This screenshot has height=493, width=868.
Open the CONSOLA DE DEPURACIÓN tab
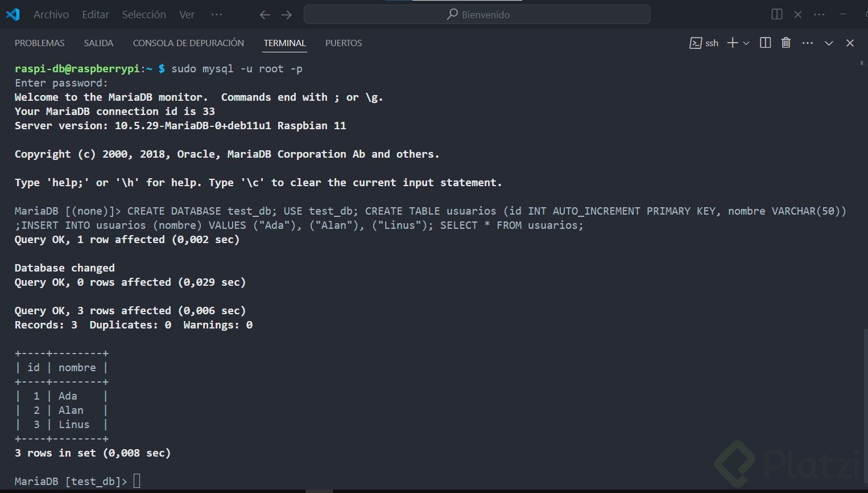click(x=188, y=43)
